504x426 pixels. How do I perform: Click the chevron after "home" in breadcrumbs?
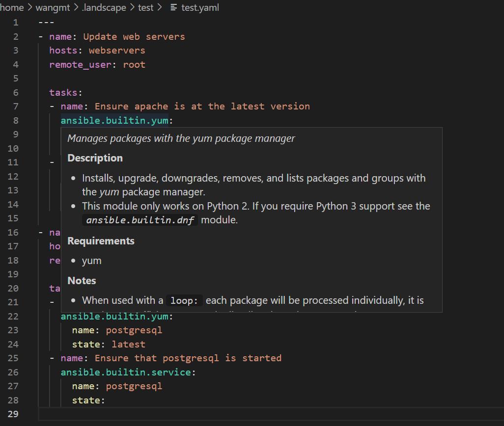30,7
